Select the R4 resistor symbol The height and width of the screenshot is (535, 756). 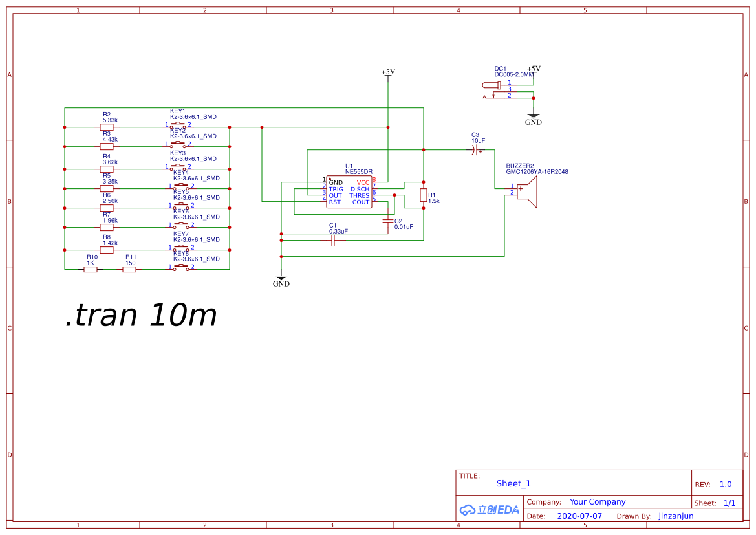pyautogui.click(x=107, y=169)
